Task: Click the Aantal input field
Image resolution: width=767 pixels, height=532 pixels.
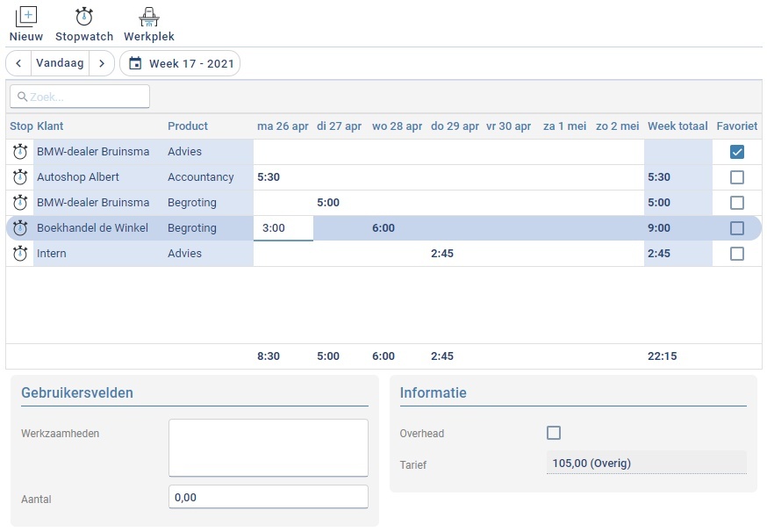Action: click(268, 497)
